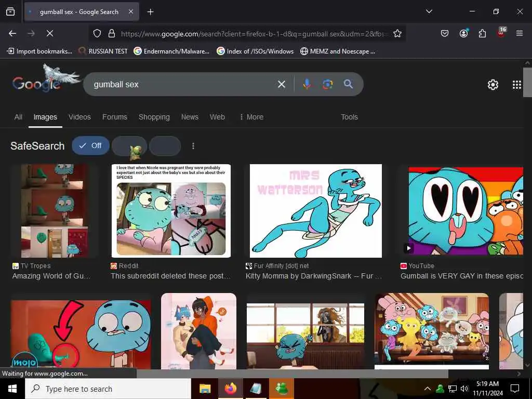Switch to the Videos tab
532x399 pixels.
79,117
